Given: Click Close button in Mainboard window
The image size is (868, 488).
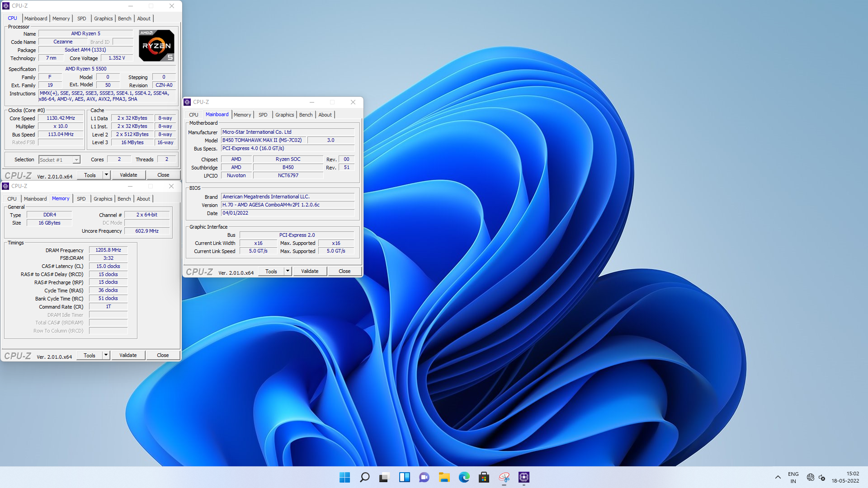Looking at the screenshot, I should click(344, 272).
